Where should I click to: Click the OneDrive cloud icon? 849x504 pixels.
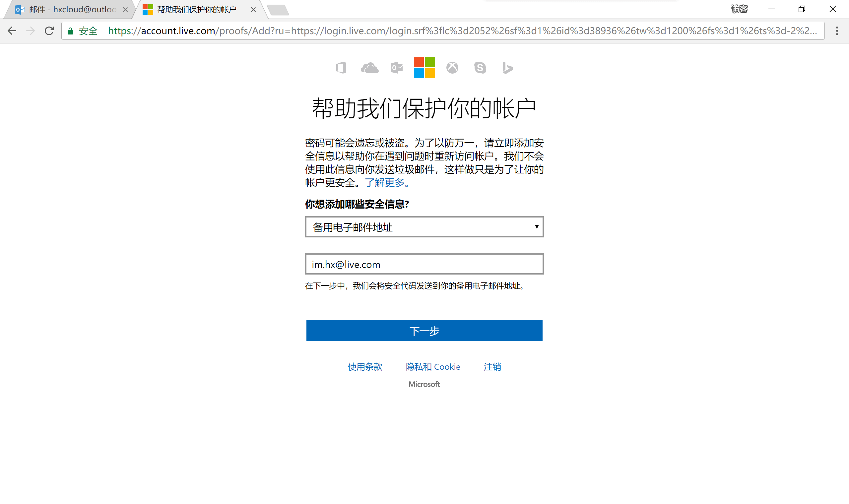[369, 68]
